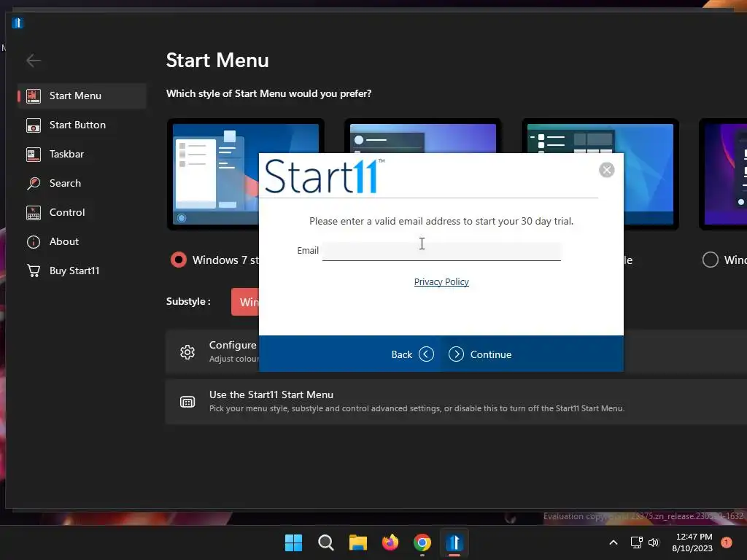Click the Taskbar sidebar icon

click(34, 155)
